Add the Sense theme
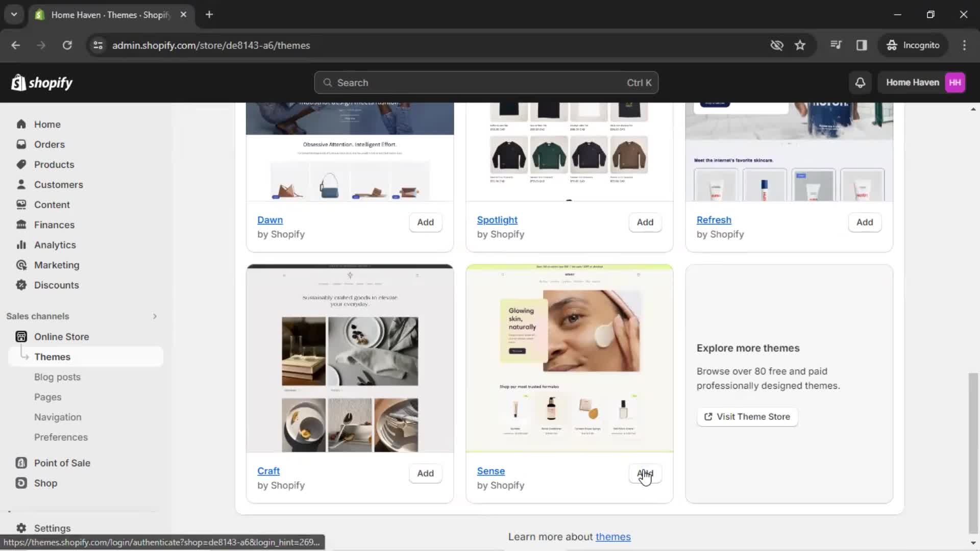Screen dimensions: 980x551 645,473
